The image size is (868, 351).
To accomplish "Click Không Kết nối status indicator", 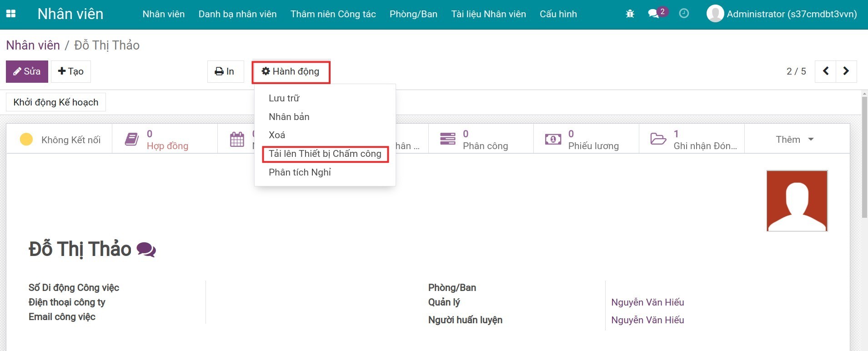I will click(x=60, y=140).
